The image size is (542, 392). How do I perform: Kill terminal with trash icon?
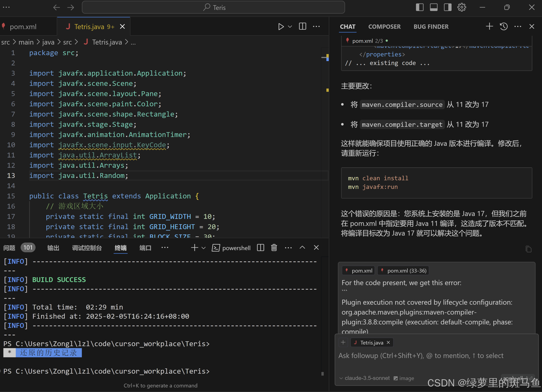point(274,248)
